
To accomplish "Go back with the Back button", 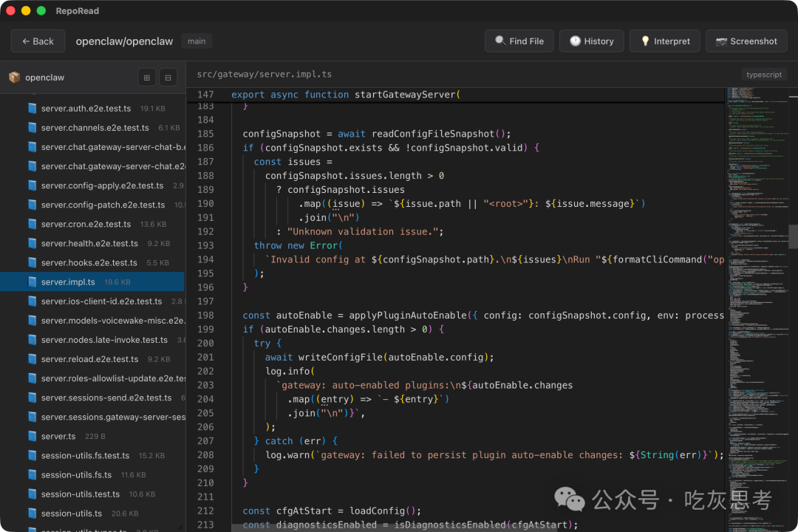I will tap(38, 41).
